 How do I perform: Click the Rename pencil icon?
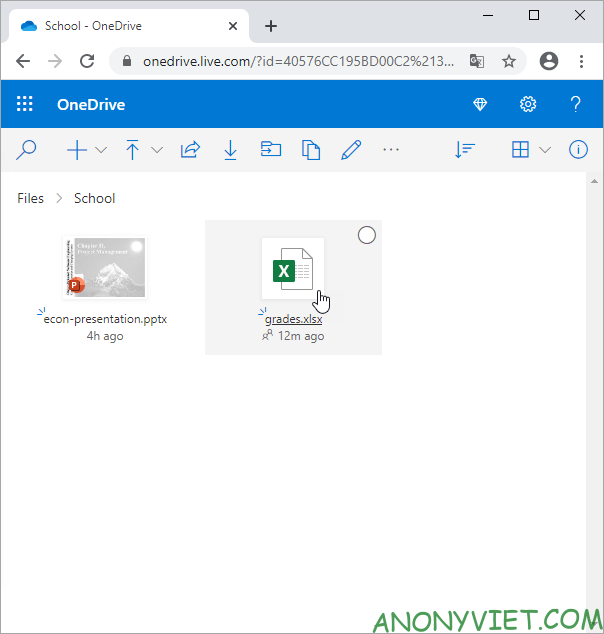[350, 150]
